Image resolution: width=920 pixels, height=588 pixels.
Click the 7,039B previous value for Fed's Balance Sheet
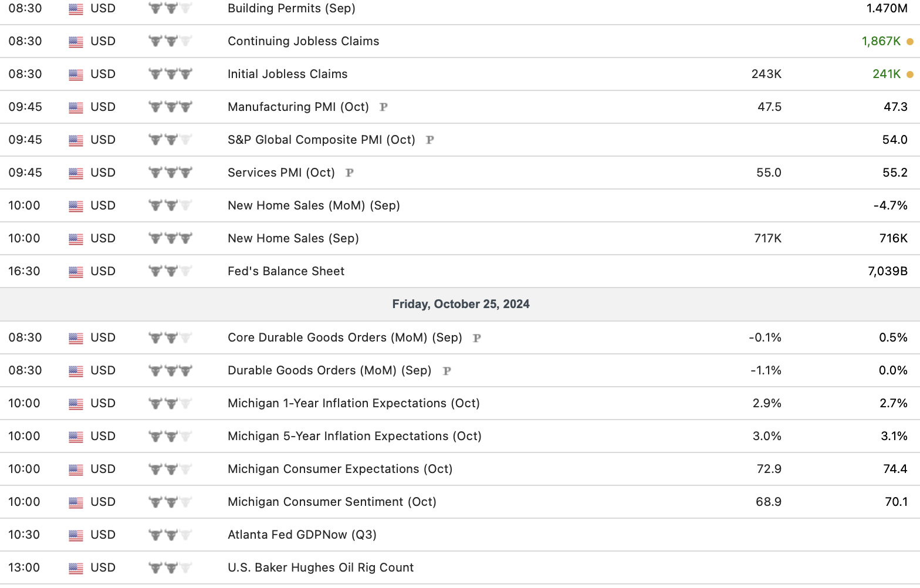coord(887,271)
